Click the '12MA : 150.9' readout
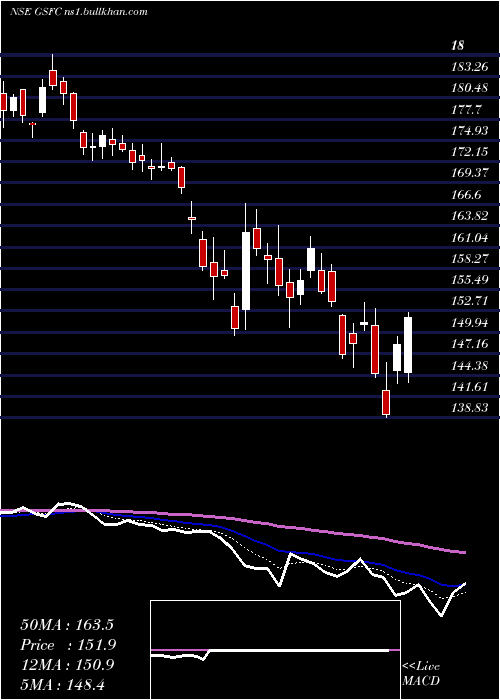500x700 pixels. (x=67, y=665)
